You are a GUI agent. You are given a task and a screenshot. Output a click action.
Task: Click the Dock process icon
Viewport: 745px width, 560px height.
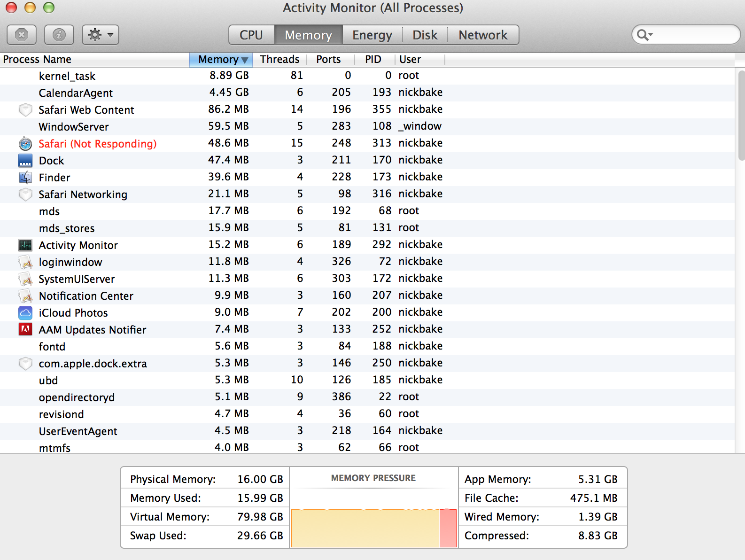pyautogui.click(x=25, y=161)
